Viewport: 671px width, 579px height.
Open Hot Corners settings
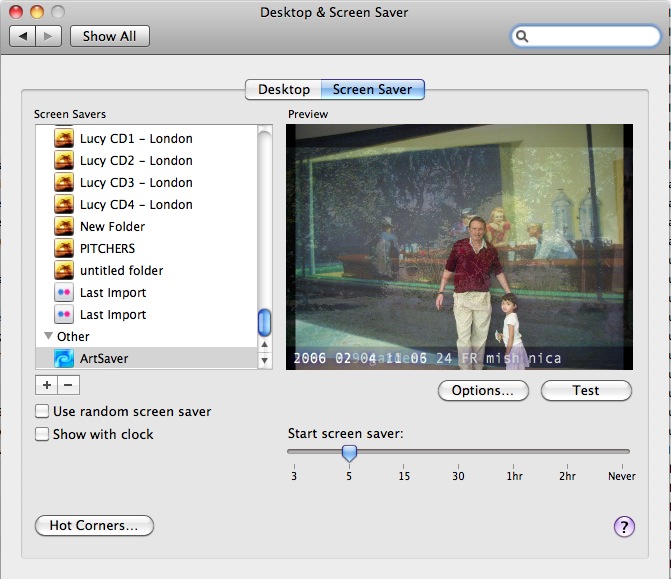94,526
